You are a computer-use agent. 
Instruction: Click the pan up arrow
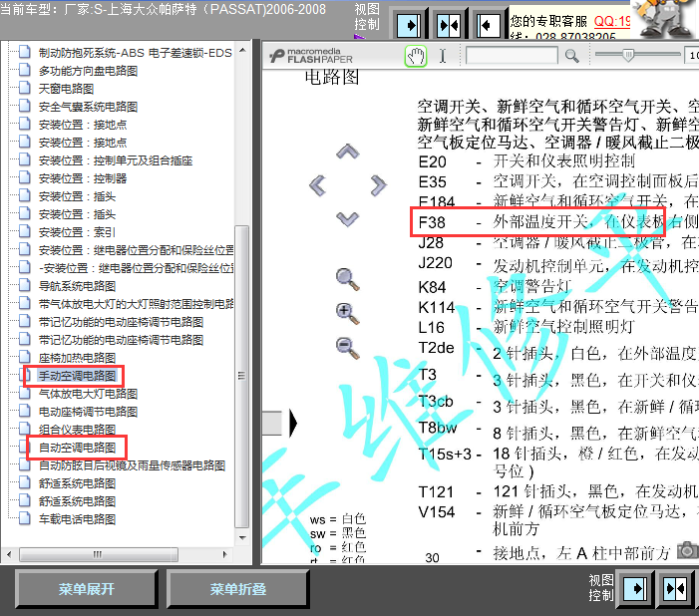click(348, 152)
